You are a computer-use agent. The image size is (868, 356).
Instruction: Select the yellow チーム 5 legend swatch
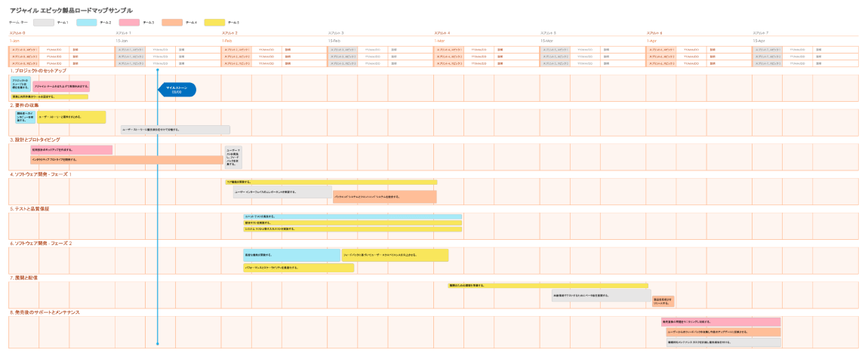pyautogui.click(x=214, y=23)
